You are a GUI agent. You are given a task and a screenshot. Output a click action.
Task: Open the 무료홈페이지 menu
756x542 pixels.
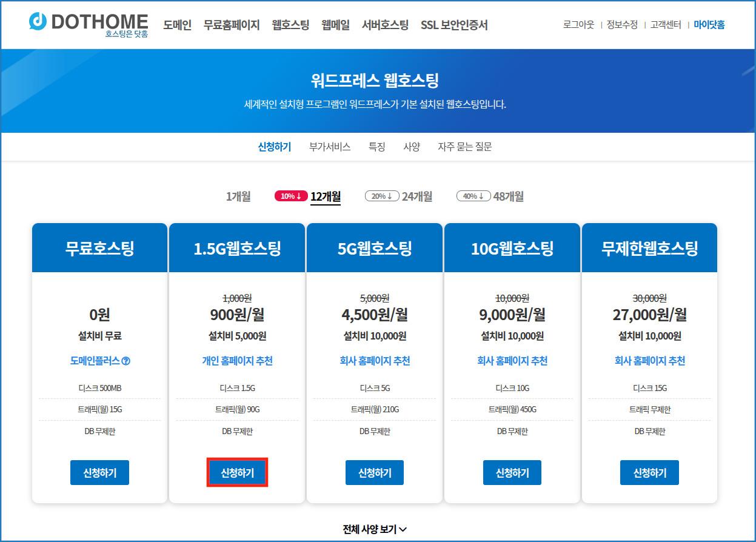[x=232, y=25]
